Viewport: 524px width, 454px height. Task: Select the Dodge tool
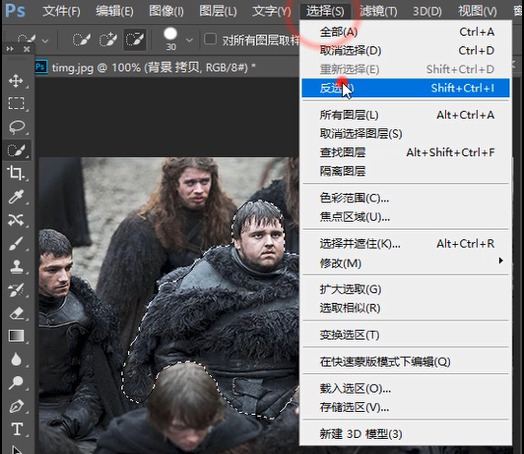(16, 383)
